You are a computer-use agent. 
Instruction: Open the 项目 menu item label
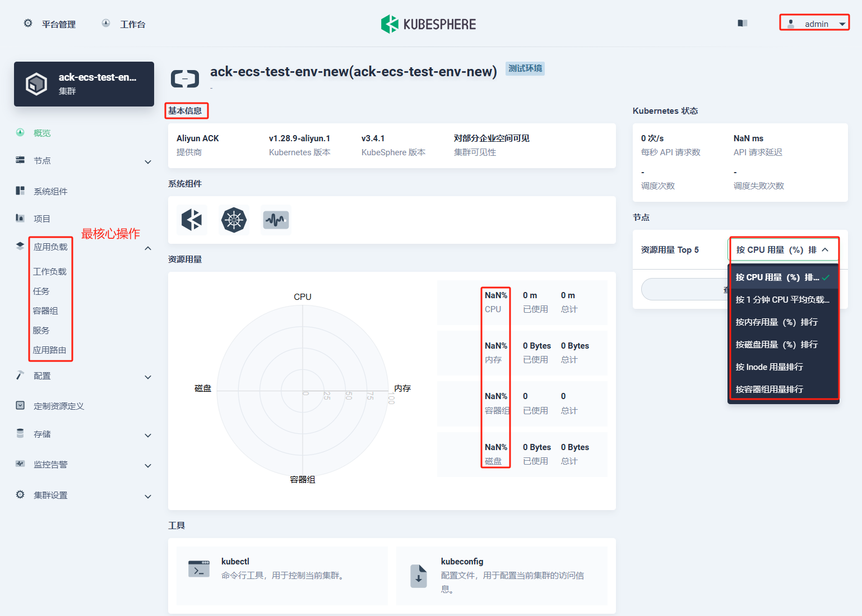pyautogui.click(x=42, y=219)
